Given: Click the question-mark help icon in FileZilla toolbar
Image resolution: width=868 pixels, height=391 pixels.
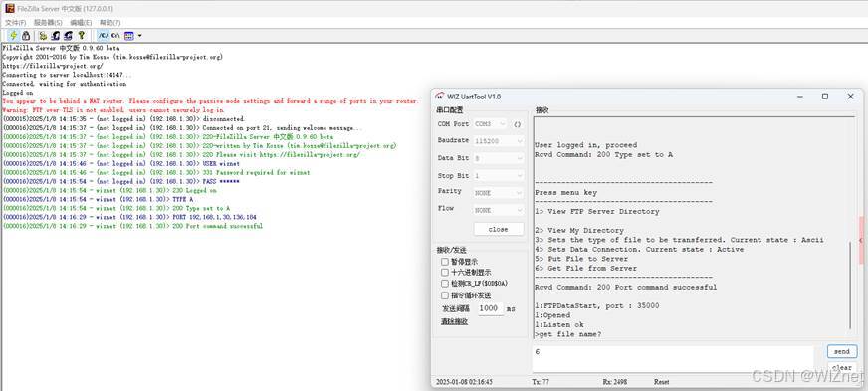Looking at the screenshot, I should pos(81,36).
